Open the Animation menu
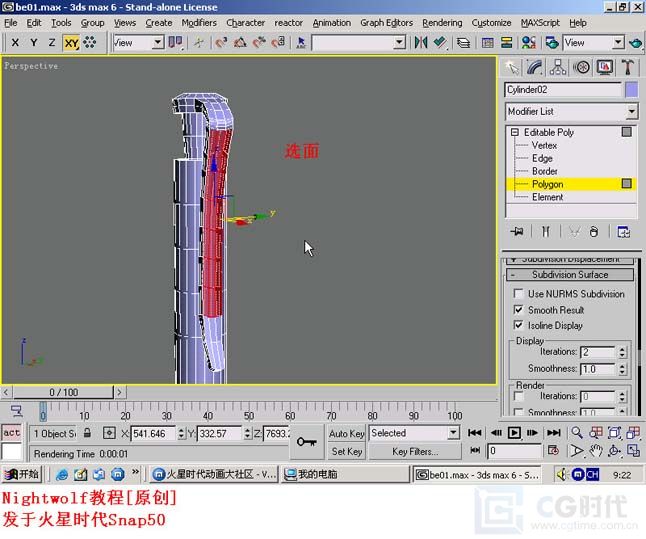Image resolution: width=646 pixels, height=539 pixels. click(x=332, y=23)
